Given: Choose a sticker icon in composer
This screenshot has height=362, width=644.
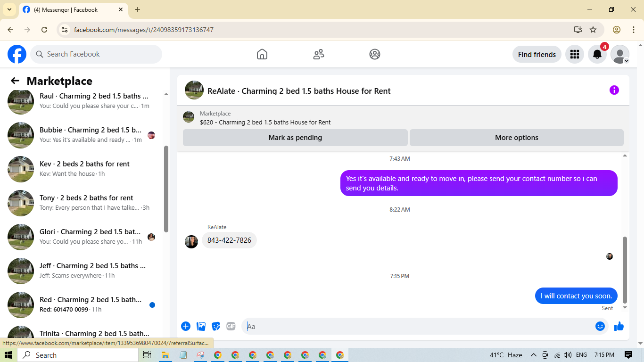Looking at the screenshot, I should click(216, 326).
